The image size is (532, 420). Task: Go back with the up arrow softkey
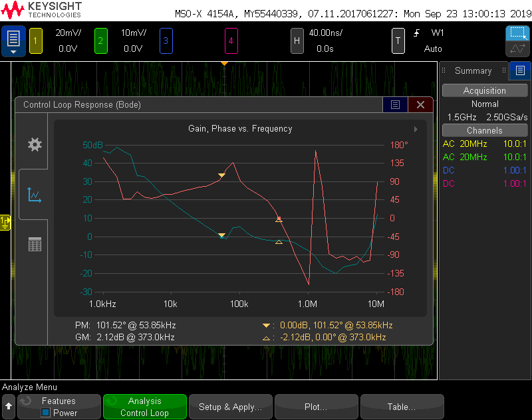coord(9,407)
